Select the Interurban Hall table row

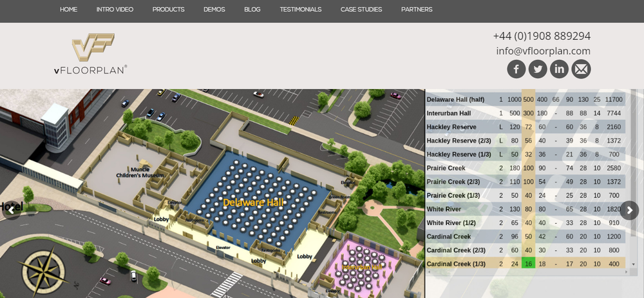(526, 113)
